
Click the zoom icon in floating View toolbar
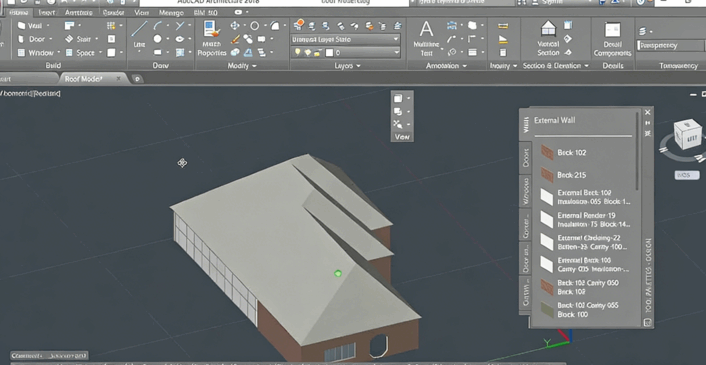pyautogui.click(x=398, y=124)
